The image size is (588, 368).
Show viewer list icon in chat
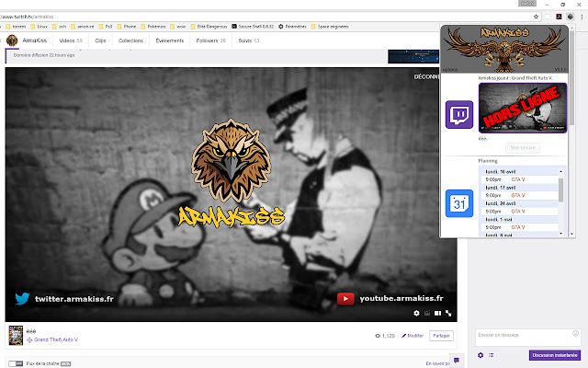[492, 355]
